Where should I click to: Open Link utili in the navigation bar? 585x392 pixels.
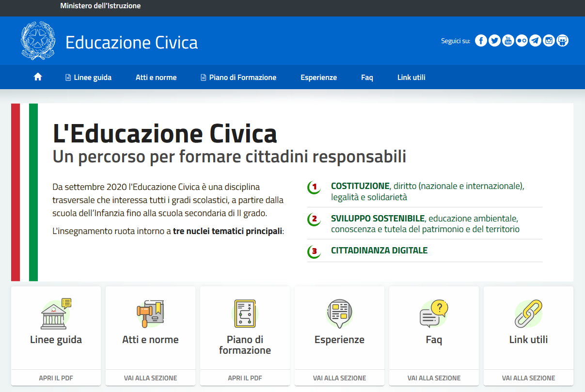[411, 78]
